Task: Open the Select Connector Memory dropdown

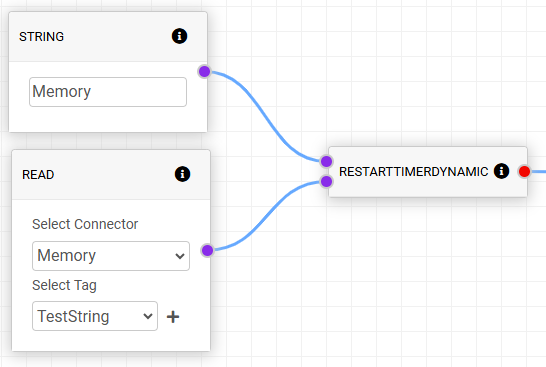Action: pyautogui.click(x=111, y=256)
